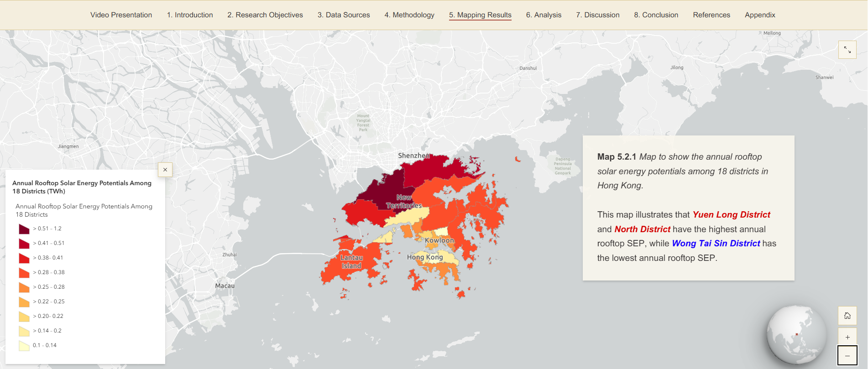Close the legend panel with X
868x369 pixels.
[165, 170]
